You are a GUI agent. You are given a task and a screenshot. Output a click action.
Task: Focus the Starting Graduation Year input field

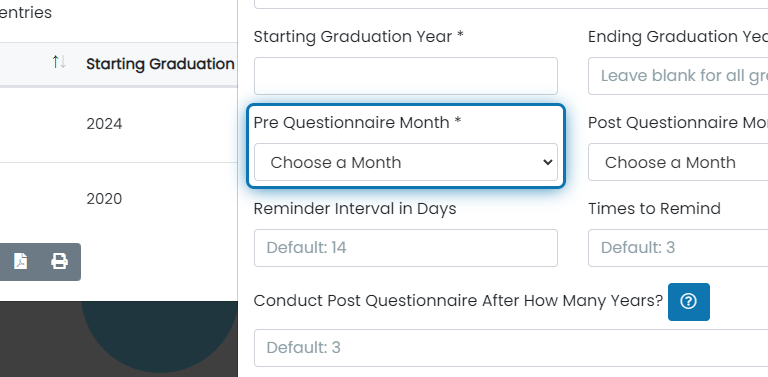click(406, 76)
